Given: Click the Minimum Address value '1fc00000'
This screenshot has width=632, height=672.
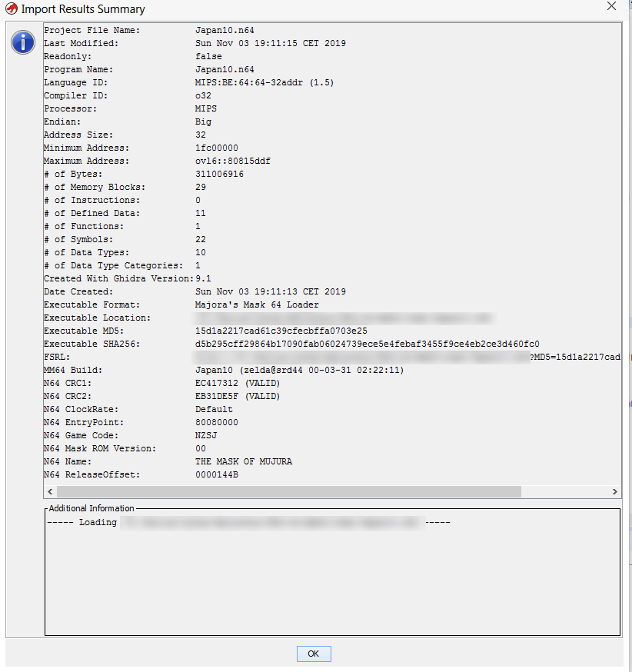Looking at the screenshot, I should coord(217,148).
